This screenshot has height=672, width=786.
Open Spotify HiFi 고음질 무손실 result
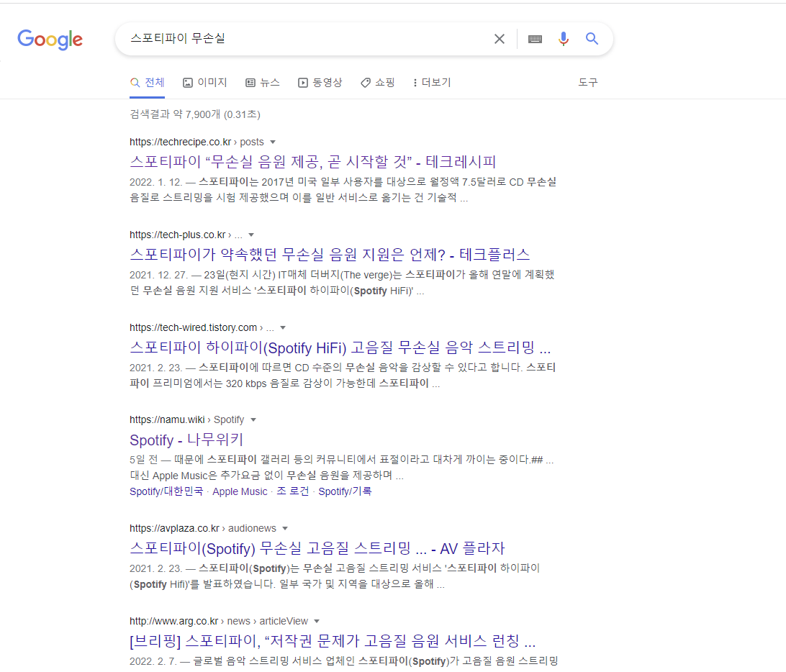(x=340, y=348)
